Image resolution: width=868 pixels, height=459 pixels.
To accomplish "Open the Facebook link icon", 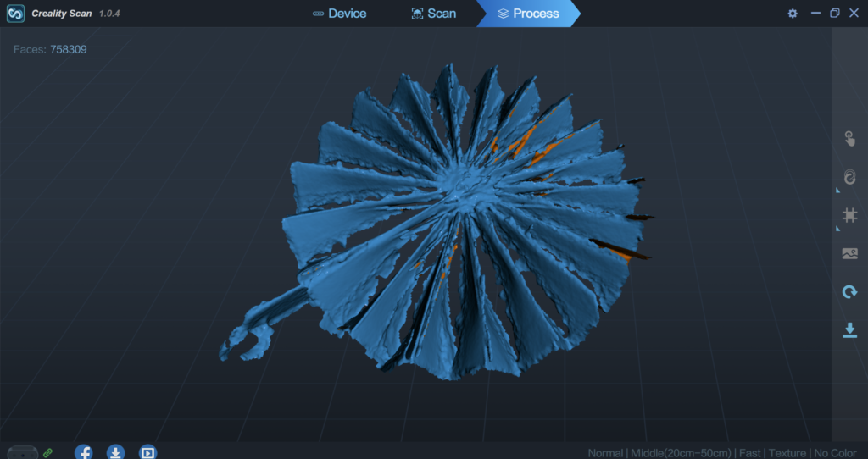I will 84,452.
